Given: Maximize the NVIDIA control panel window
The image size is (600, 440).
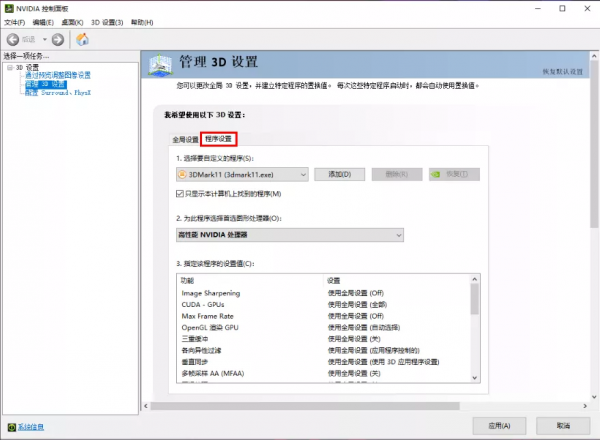Looking at the screenshot, I should 562,8.
